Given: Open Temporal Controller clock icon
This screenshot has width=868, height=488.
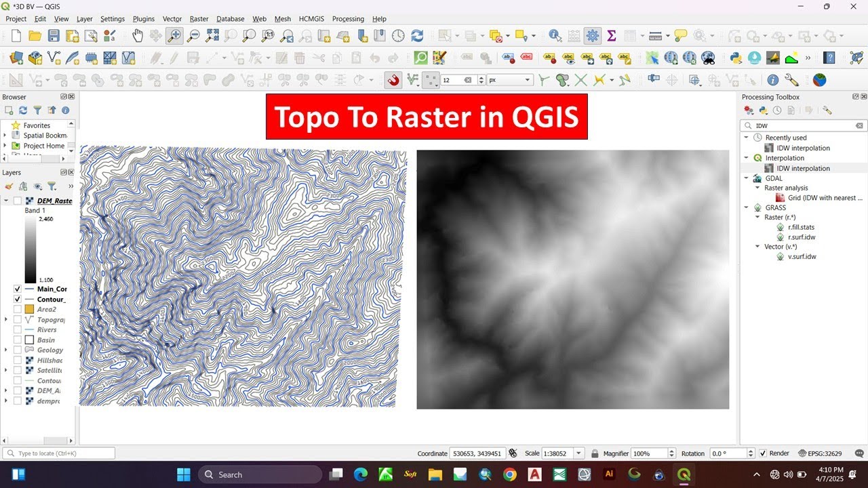Looking at the screenshot, I should 398,35.
